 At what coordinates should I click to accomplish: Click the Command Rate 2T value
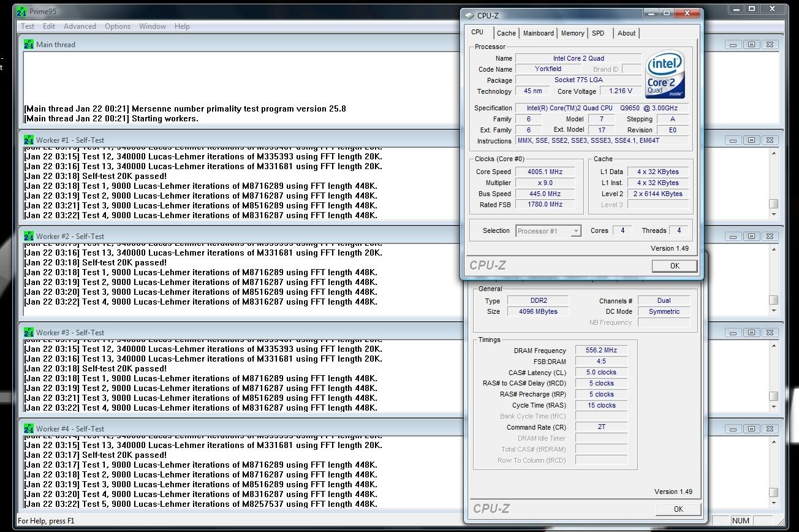601,427
